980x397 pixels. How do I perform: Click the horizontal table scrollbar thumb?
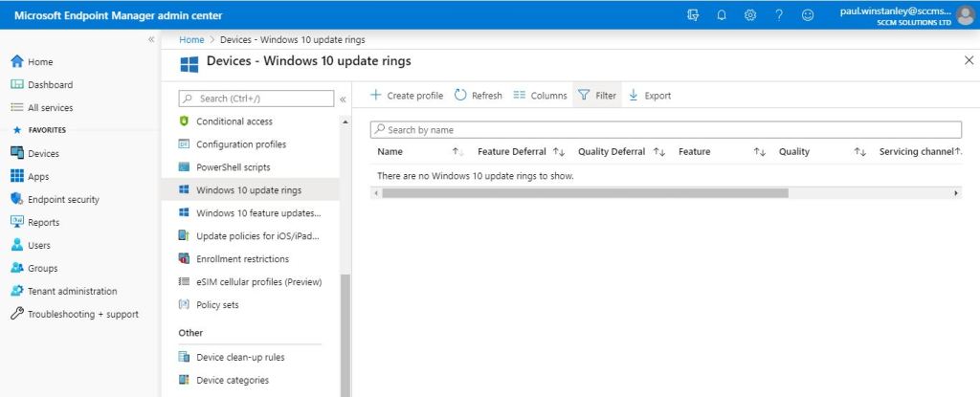585,193
